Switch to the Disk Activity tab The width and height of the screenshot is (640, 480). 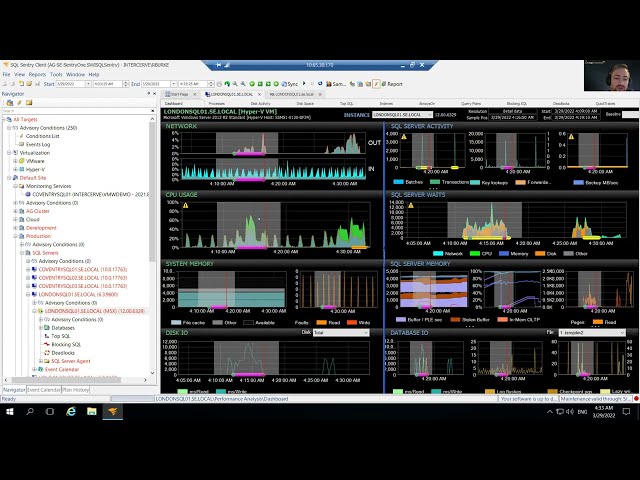[x=260, y=104]
